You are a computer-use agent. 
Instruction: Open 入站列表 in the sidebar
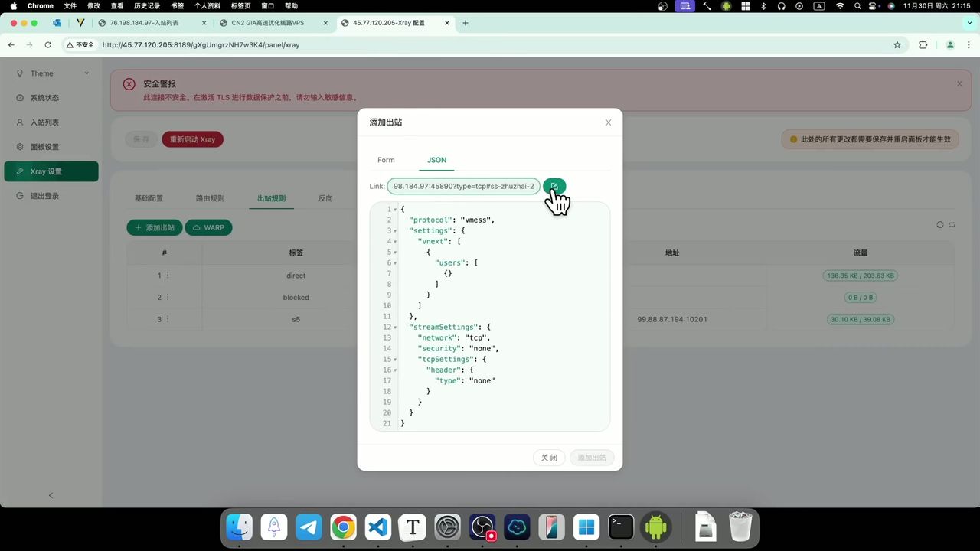click(44, 122)
